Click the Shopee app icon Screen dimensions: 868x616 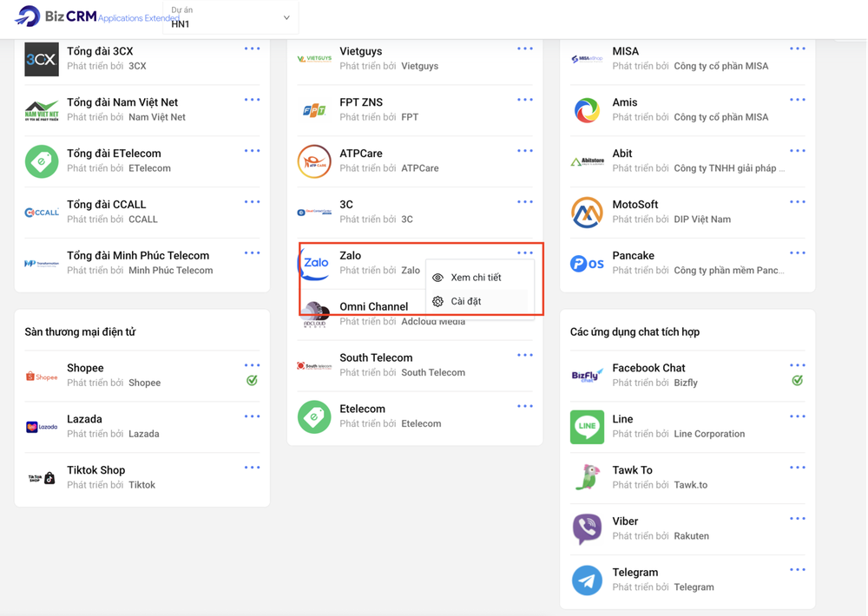pos(42,376)
